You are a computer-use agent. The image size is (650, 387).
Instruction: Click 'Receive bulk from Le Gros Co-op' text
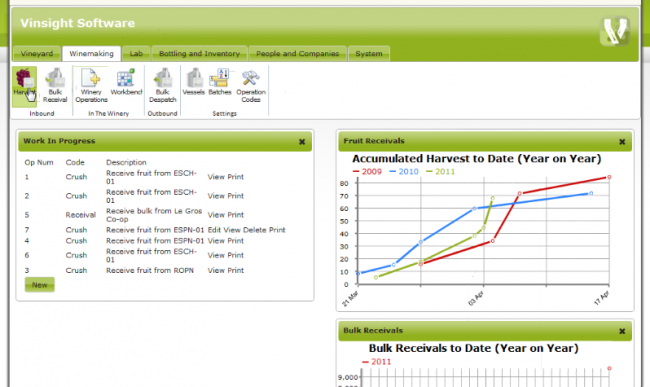coord(154,215)
